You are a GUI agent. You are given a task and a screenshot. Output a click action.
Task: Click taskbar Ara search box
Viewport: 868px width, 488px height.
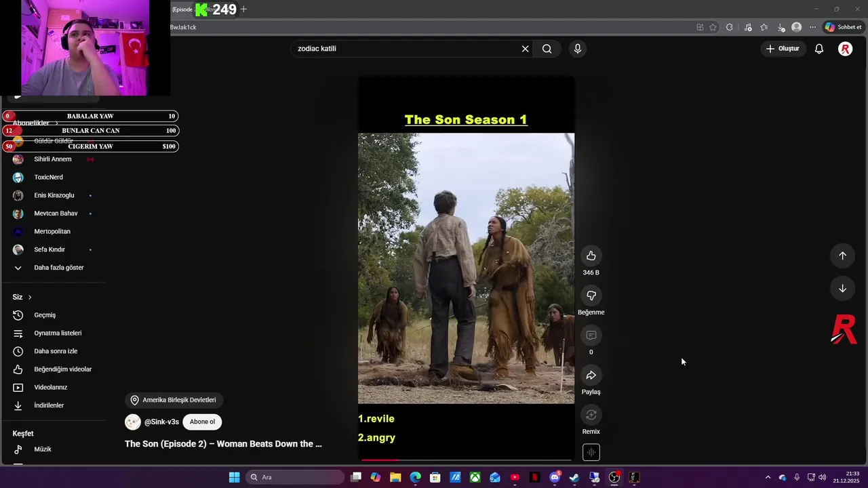click(x=294, y=477)
